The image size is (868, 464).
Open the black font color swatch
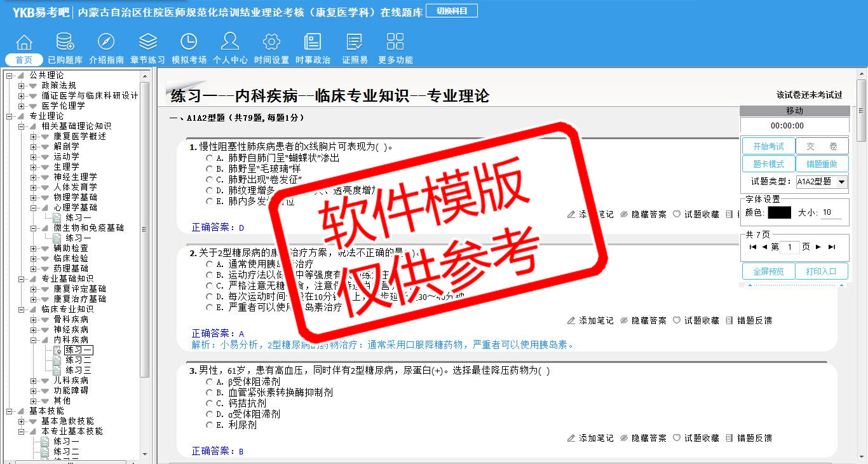point(779,213)
